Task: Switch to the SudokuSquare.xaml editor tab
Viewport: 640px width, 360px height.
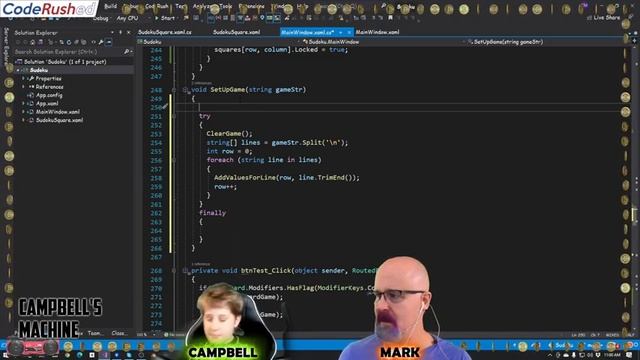Action: pos(236,32)
